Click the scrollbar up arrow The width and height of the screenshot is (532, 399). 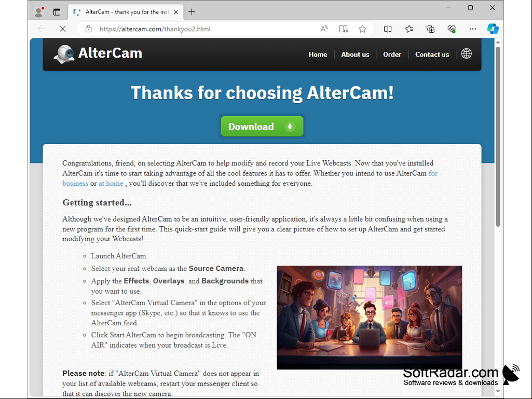point(498,42)
